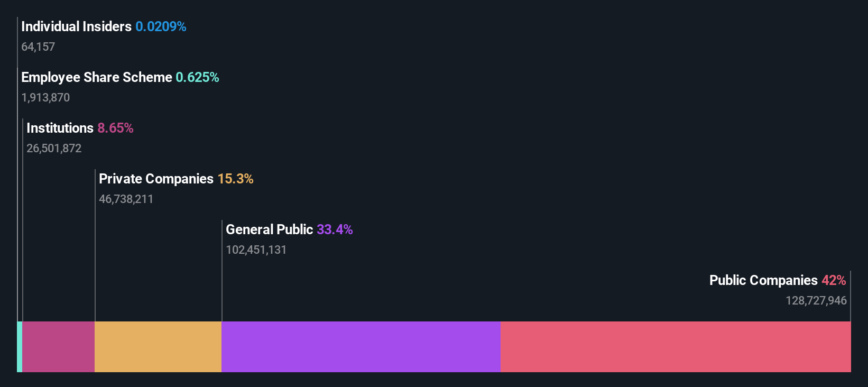Viewport: 868px width, 387px height.
Task: Click the red Public Companies bar segment
Action: (x=676, y=347)
